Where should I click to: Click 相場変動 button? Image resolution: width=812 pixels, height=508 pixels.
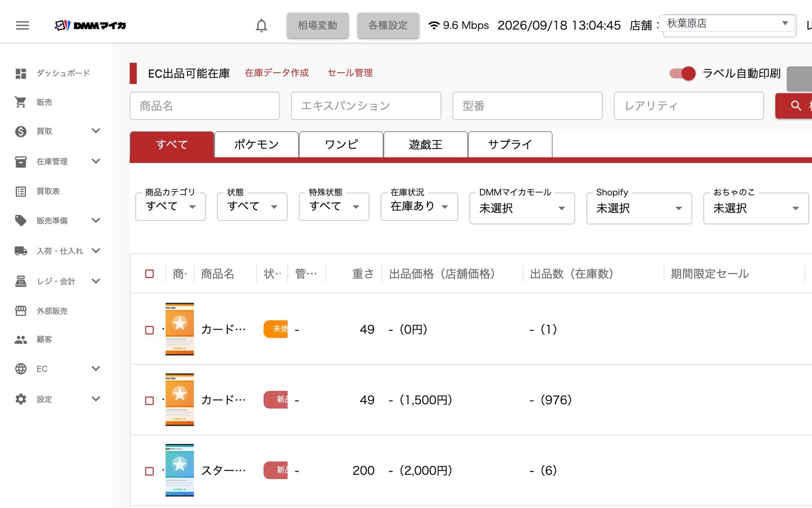318,25
